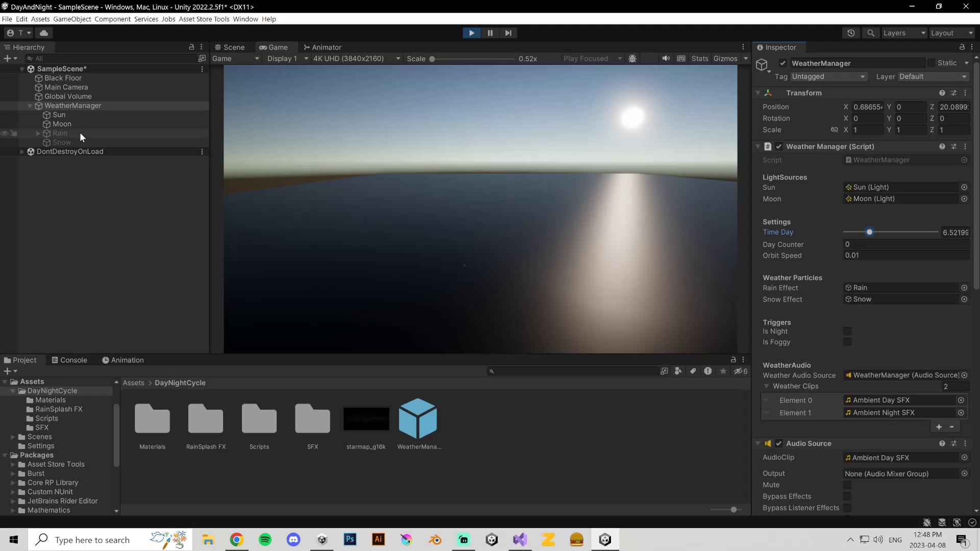Expand the Scenes folder in Project tree
Viewport: 980px width, 551px height.
[x=13, y=437]
